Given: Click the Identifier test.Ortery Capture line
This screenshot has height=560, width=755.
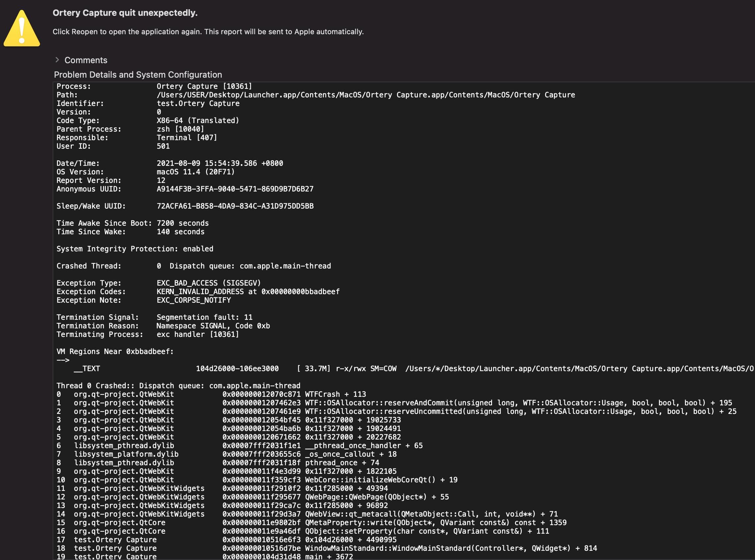Looking at the screenshot, I should click(148, 103).
